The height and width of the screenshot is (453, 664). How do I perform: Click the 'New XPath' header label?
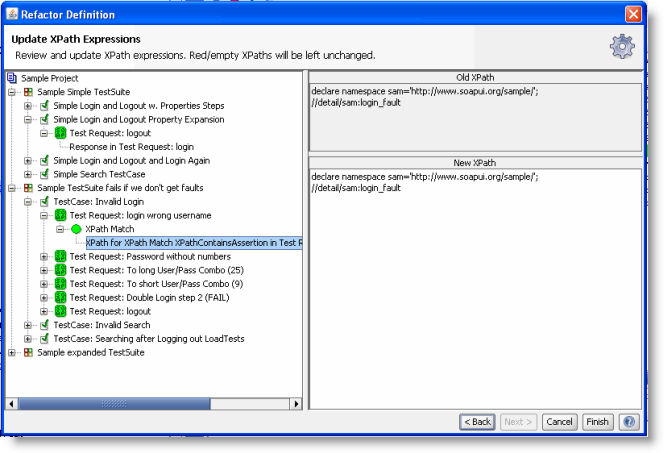(x=475, y=163)
